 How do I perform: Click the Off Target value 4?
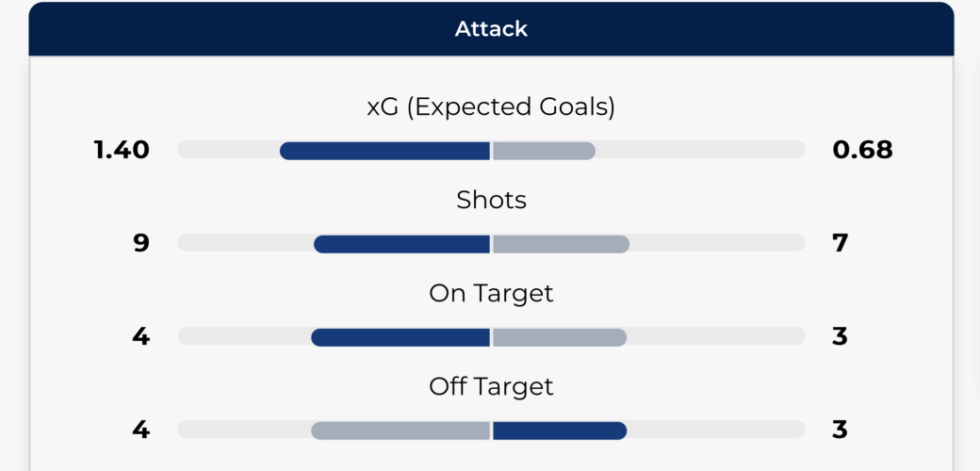[141, 430]
